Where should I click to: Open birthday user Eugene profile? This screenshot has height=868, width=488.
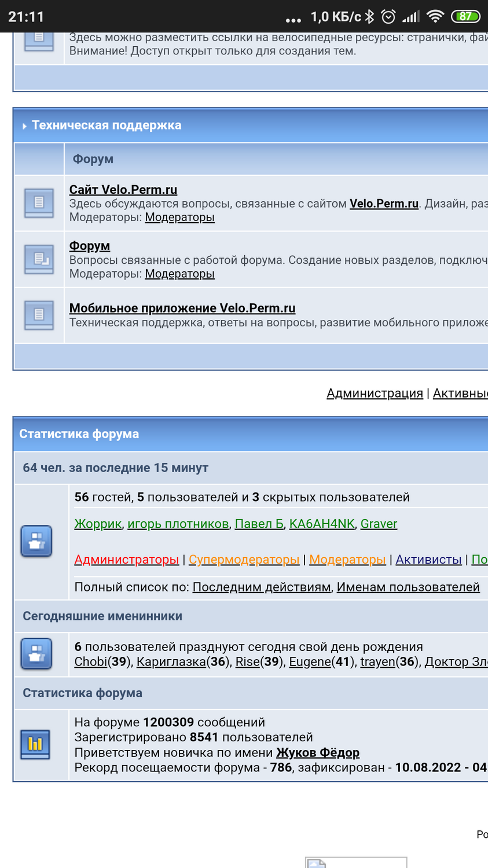(x=310, y=661)
